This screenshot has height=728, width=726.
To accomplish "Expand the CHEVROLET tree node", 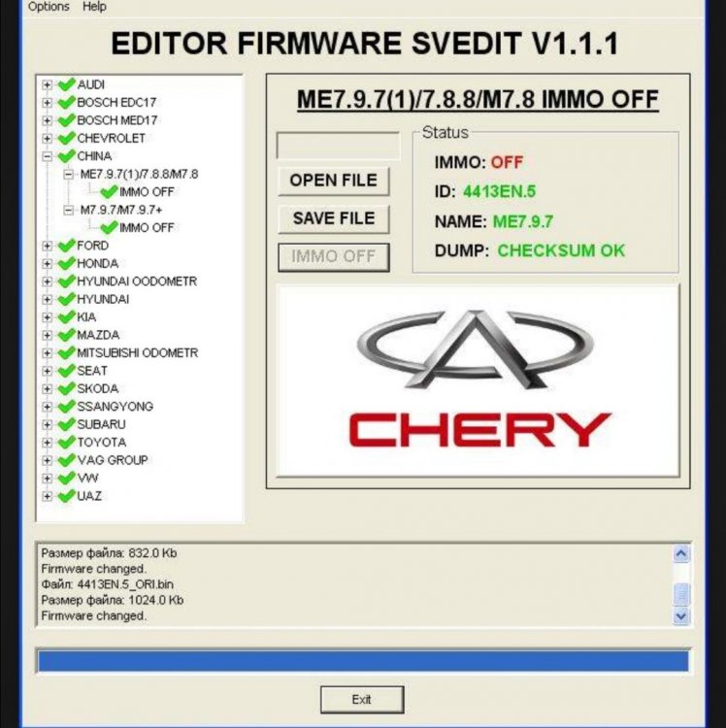I will pyautogui.click(x=47, y=139).
